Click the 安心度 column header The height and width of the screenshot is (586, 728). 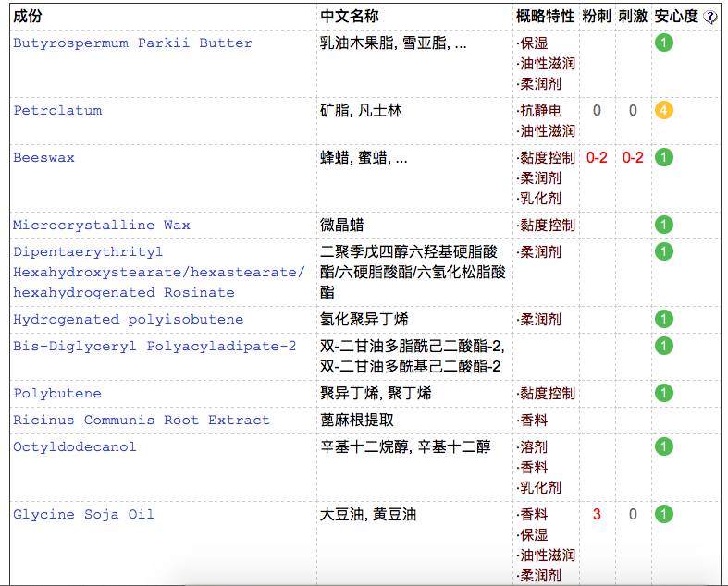(676, 17)
